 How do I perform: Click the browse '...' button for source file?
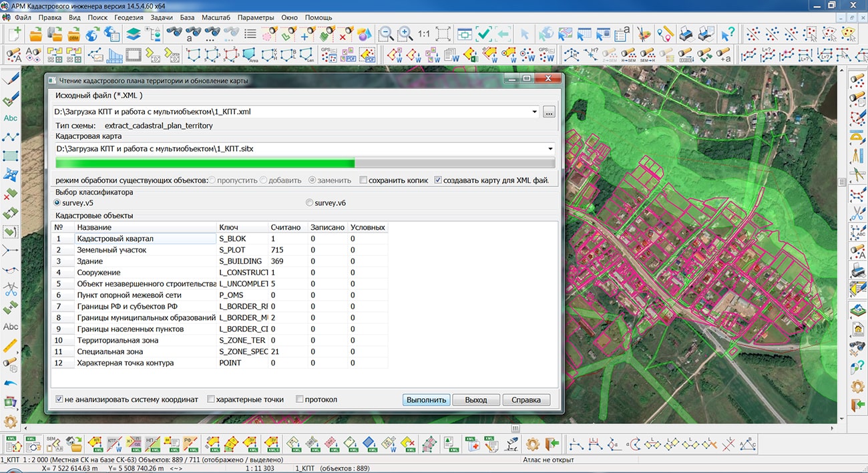tap(549, 112)
